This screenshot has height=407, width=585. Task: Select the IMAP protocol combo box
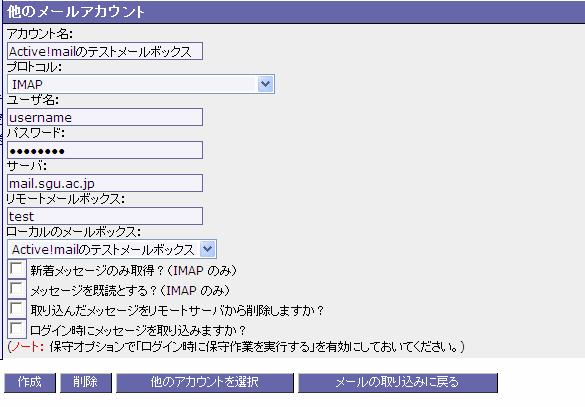click(141, 84)
